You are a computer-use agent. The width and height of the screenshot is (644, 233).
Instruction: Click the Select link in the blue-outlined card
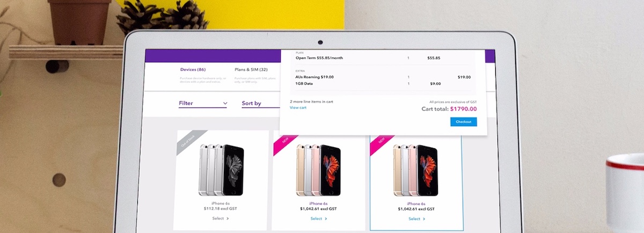(x=414, y=219)
